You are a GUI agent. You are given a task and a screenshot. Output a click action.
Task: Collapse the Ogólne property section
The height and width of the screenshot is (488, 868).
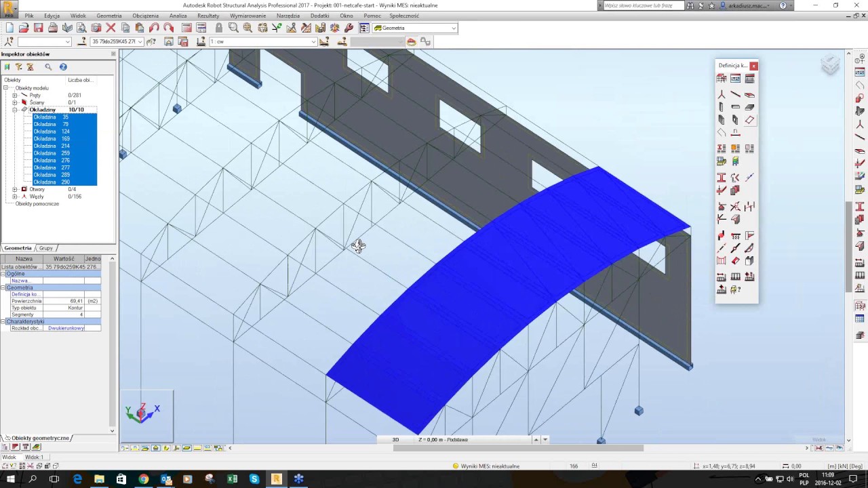[3, 274]
